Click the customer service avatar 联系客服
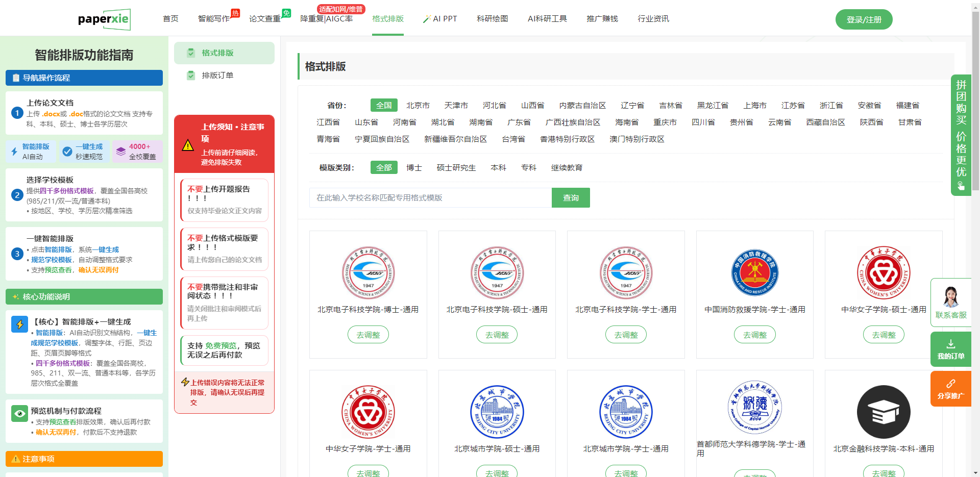 click(951, 296)
